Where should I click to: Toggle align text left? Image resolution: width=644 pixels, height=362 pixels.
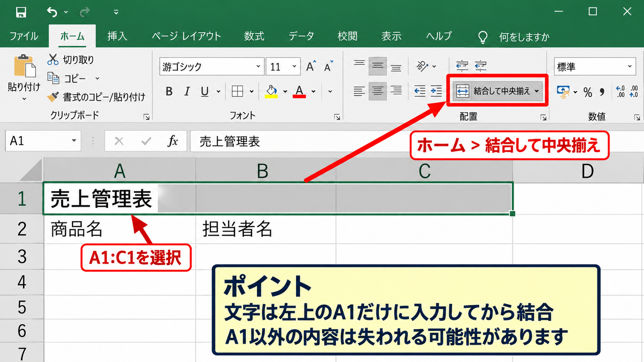coord(359,91)
